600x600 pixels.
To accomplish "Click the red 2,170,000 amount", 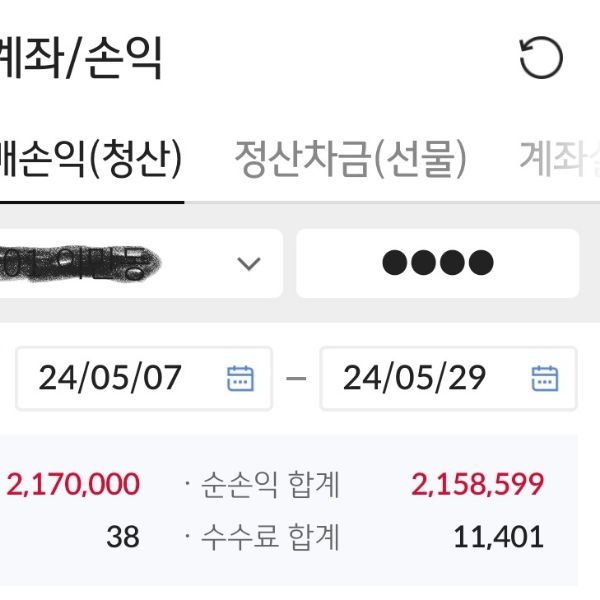I will pyautogui.click(x=73, y=485).
